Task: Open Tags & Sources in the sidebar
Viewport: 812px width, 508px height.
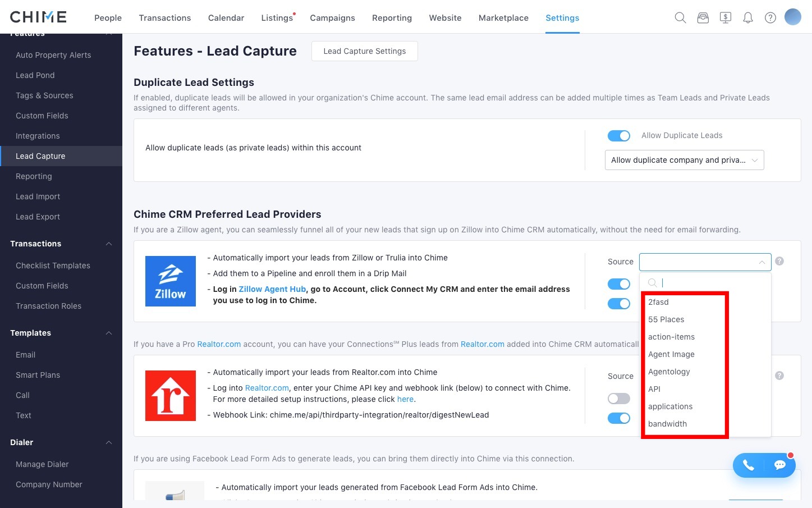Action: [44, 95]
